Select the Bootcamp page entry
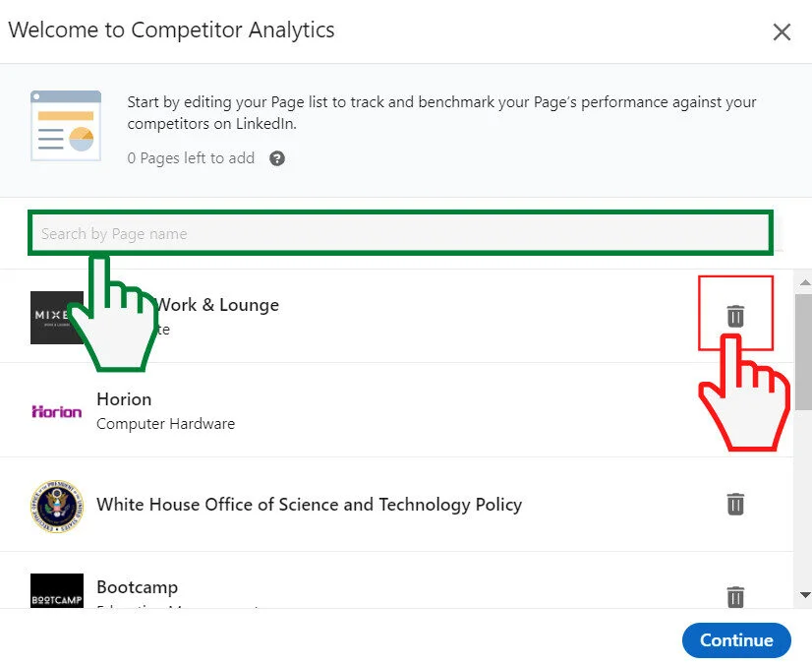The image size is (812, 666). [393, 590]
